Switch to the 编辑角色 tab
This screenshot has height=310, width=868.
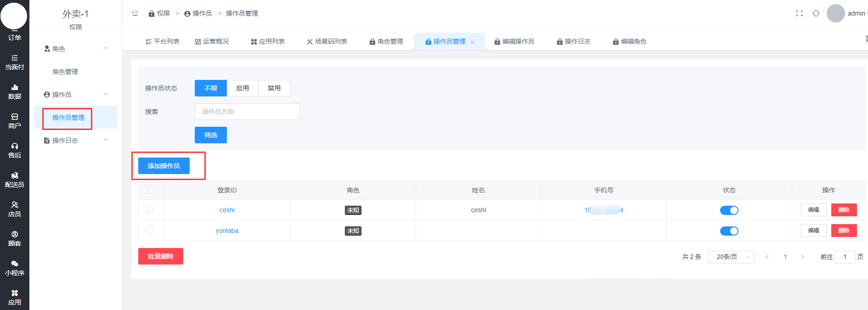pyautogui.click(x=630, y=41)
